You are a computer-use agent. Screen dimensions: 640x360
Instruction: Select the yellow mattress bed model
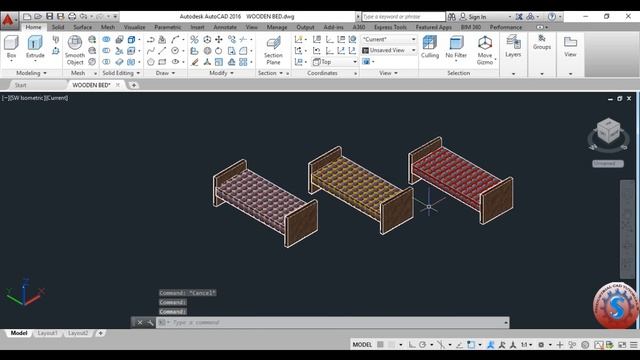(360, 190)
